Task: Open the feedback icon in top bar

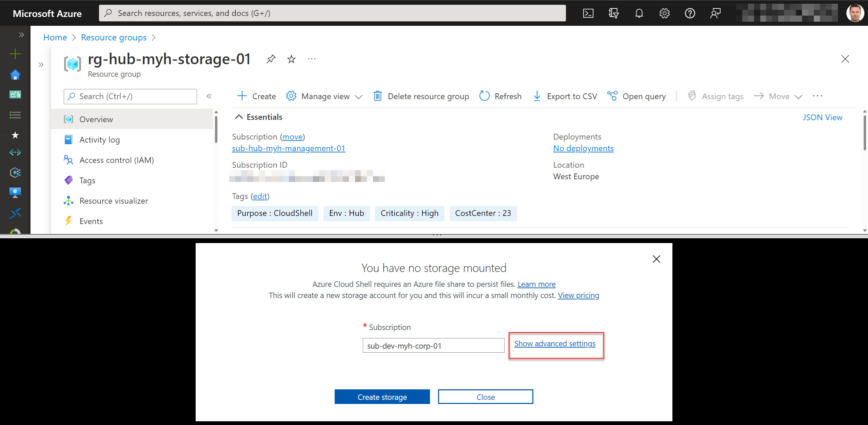Action: pyautogui.click(x=715, y=13)
